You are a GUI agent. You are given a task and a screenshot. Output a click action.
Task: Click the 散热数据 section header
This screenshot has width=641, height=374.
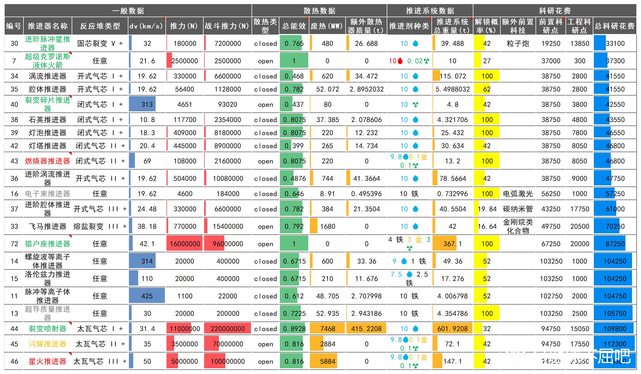[319, 11]
